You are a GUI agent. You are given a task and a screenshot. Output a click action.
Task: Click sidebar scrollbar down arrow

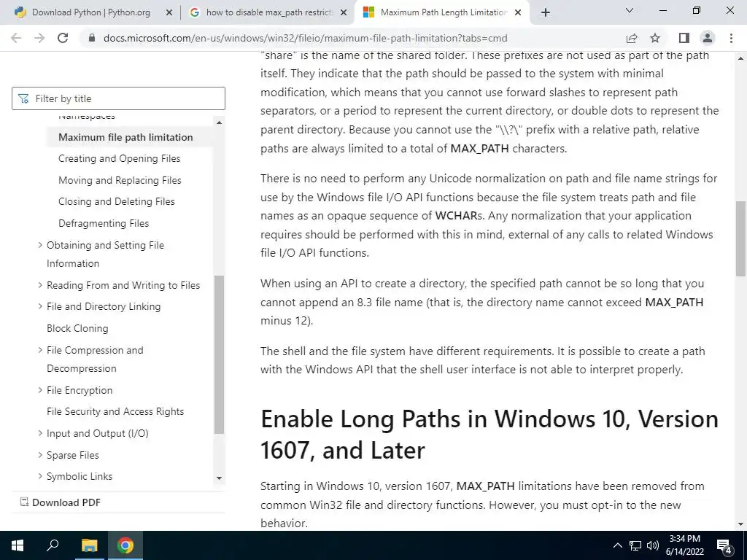pyautogui.click(x=219, y=478)
